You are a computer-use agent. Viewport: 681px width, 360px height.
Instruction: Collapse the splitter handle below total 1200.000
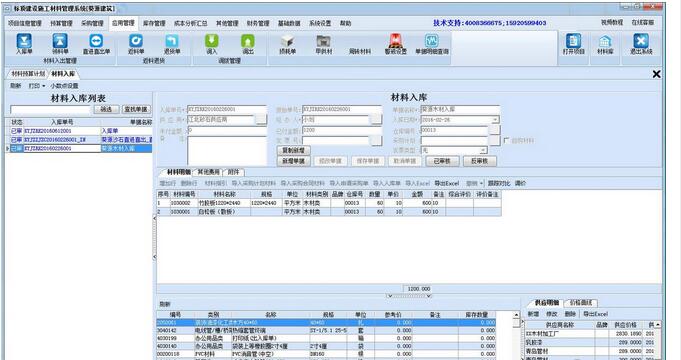(409, 296)
